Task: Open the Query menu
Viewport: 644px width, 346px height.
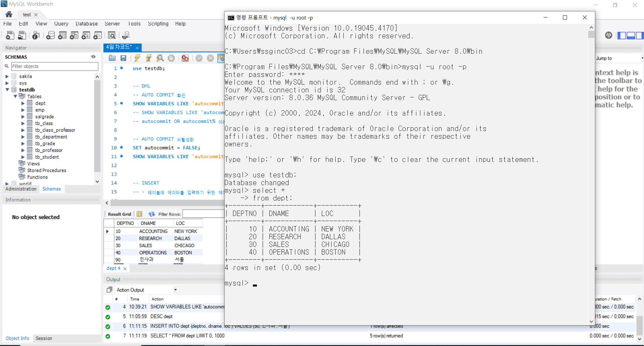Action: click(61, 24)
